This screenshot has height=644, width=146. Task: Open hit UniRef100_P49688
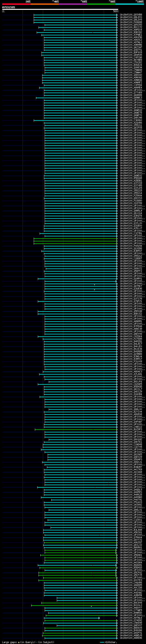pyautogui.click(x=131, y=22)
